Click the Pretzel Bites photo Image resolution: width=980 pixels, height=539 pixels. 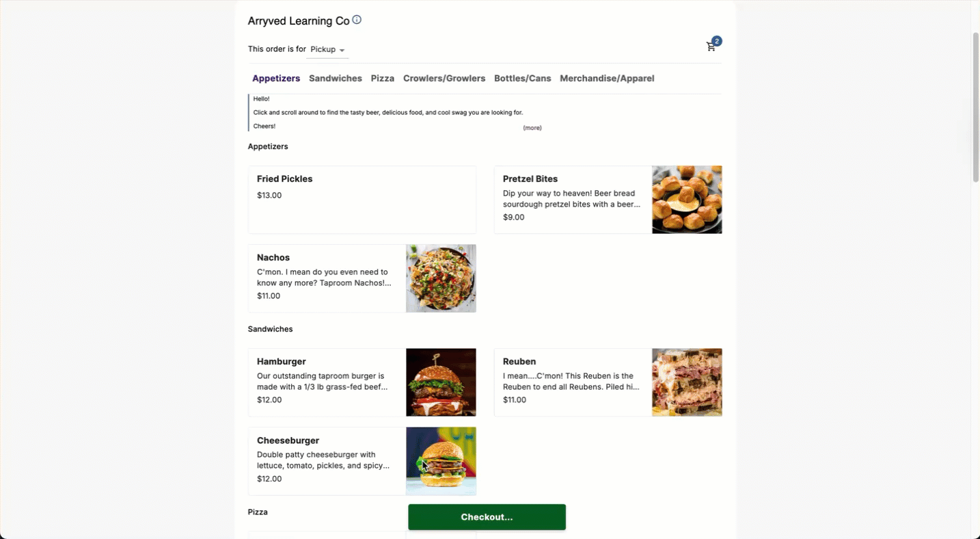(687, 200)
